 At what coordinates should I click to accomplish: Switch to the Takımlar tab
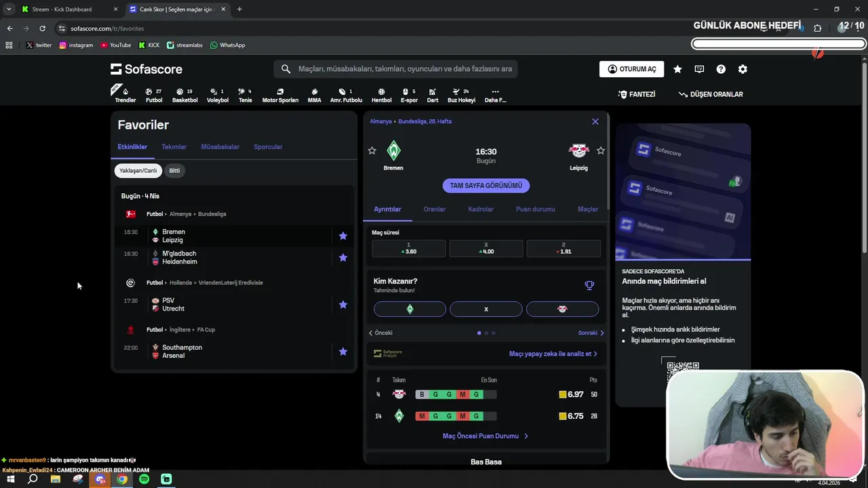tap(174, 146)
